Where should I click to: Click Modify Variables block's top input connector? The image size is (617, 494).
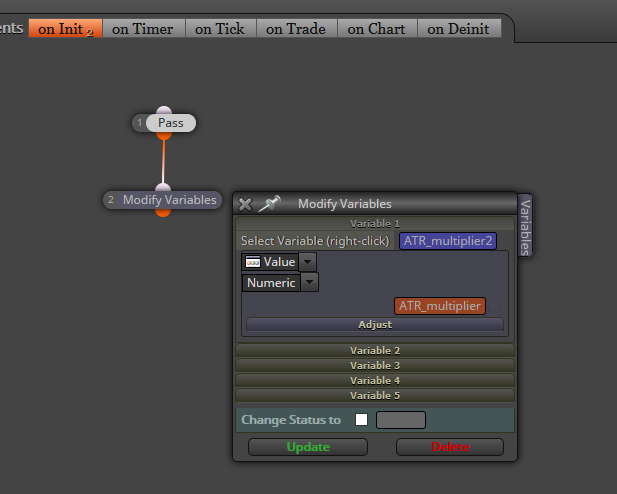point(163,187)
